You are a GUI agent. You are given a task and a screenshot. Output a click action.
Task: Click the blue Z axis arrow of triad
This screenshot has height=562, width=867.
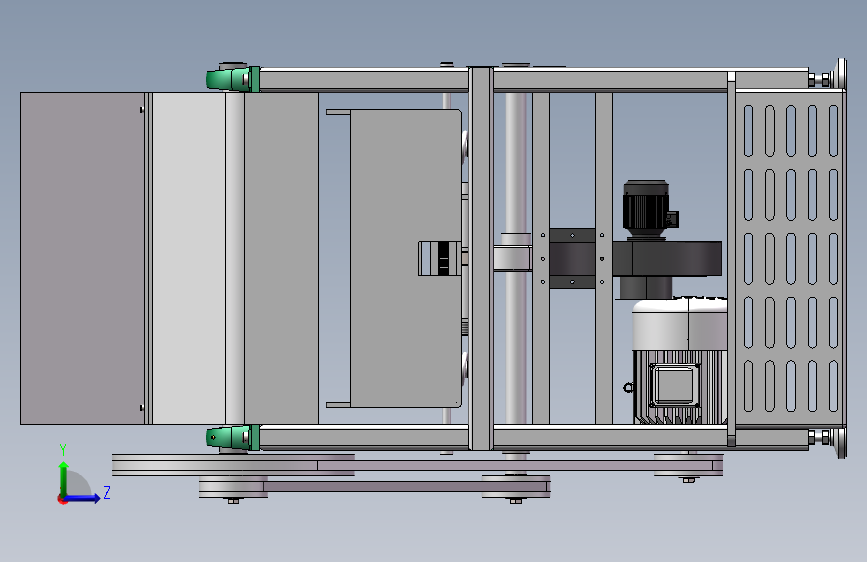[x=83, y=498]
